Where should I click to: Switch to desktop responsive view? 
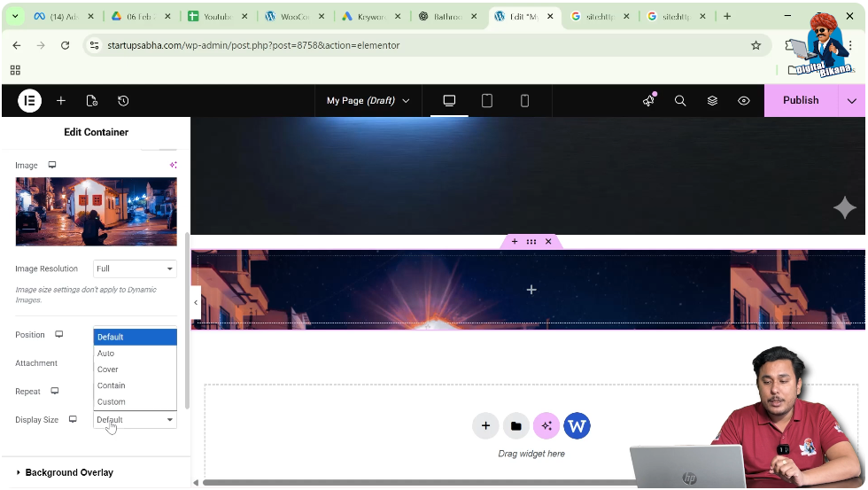pos(450,101)
